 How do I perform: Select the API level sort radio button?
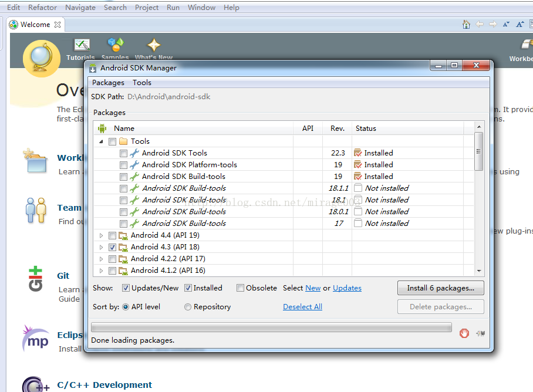[126, 307]
